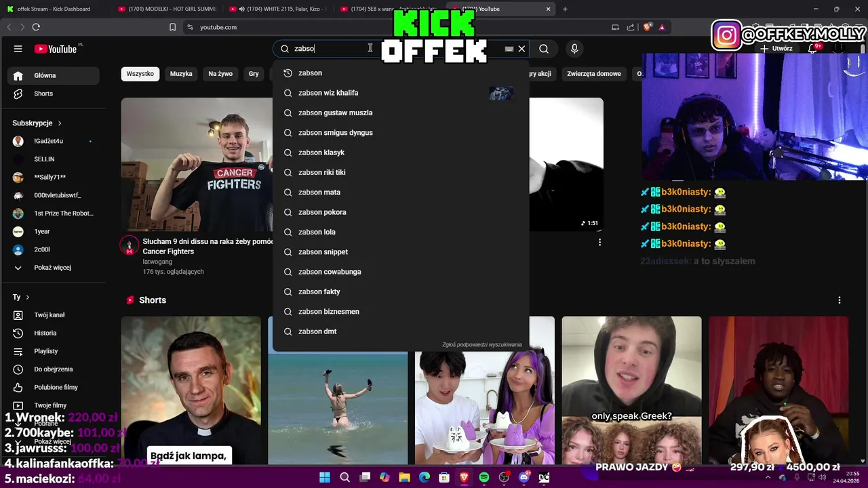868x488 pixels.
Task: Open the on-screen keyboard icon in search box
Action: coord(509,49)
